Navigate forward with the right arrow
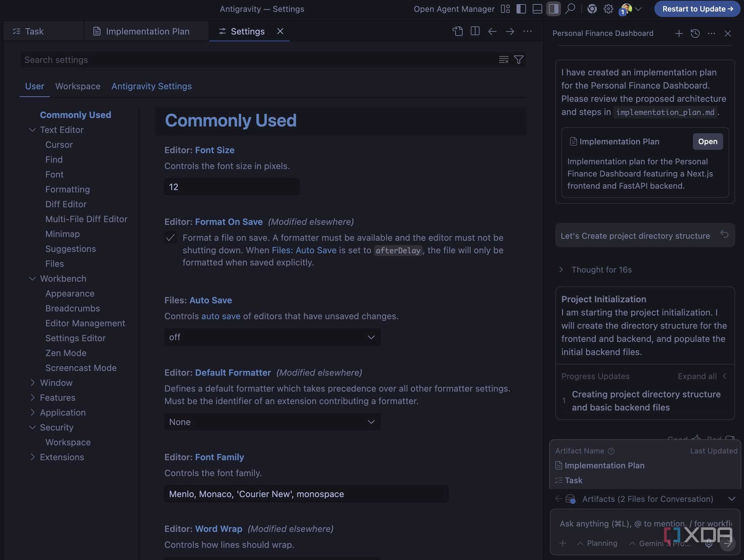 (x=510, y=31)
